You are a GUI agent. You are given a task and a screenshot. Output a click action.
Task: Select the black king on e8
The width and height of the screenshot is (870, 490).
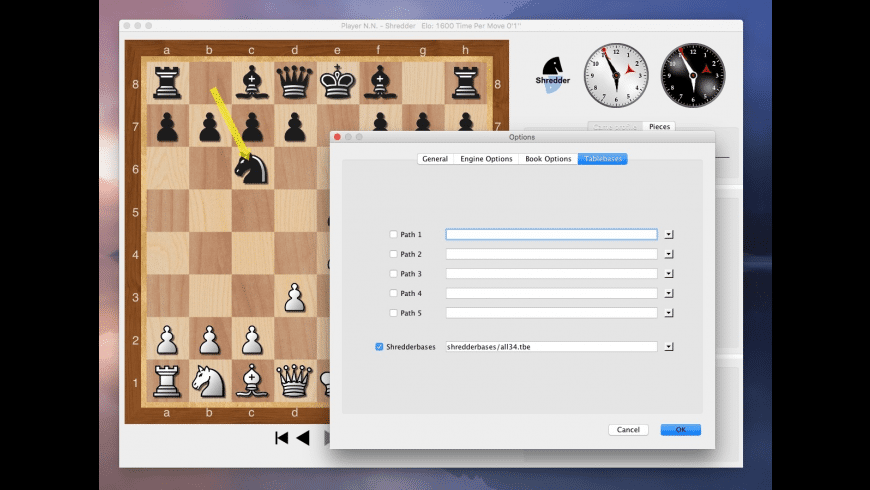[337, 83]
